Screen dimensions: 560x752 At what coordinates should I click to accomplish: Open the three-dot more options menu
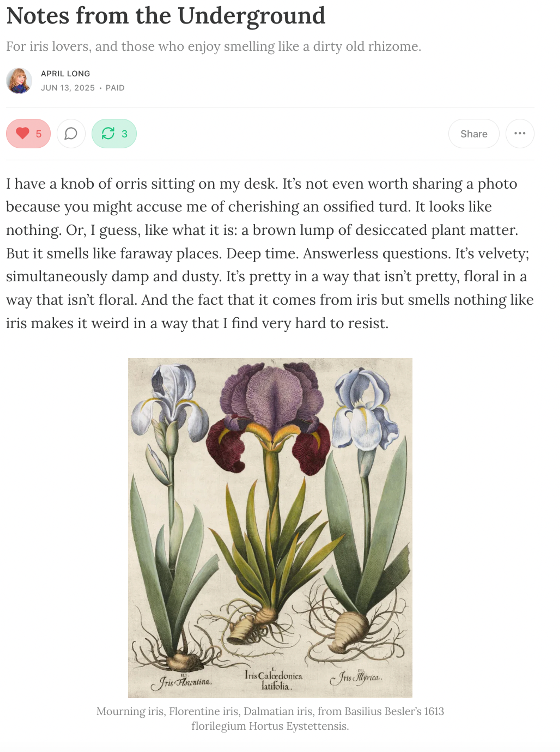520,134
